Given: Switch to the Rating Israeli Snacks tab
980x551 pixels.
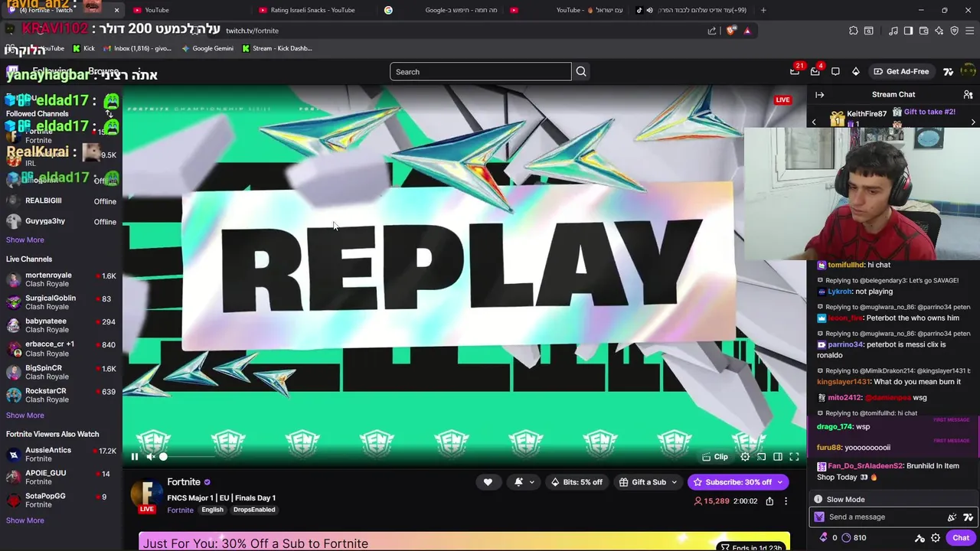Looking at the screenshot, I should pyautogui.click(x=312, y=10).
